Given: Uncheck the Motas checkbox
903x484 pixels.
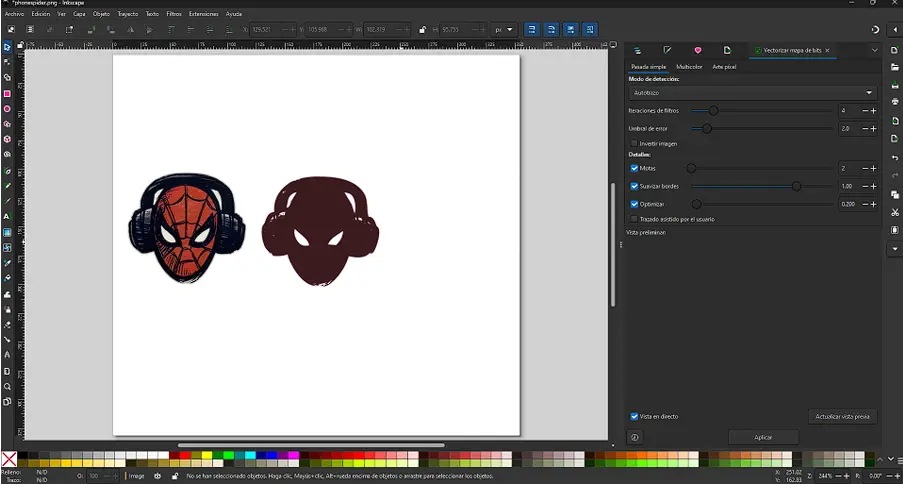Looking at the screenshot, I should point(634,168).
